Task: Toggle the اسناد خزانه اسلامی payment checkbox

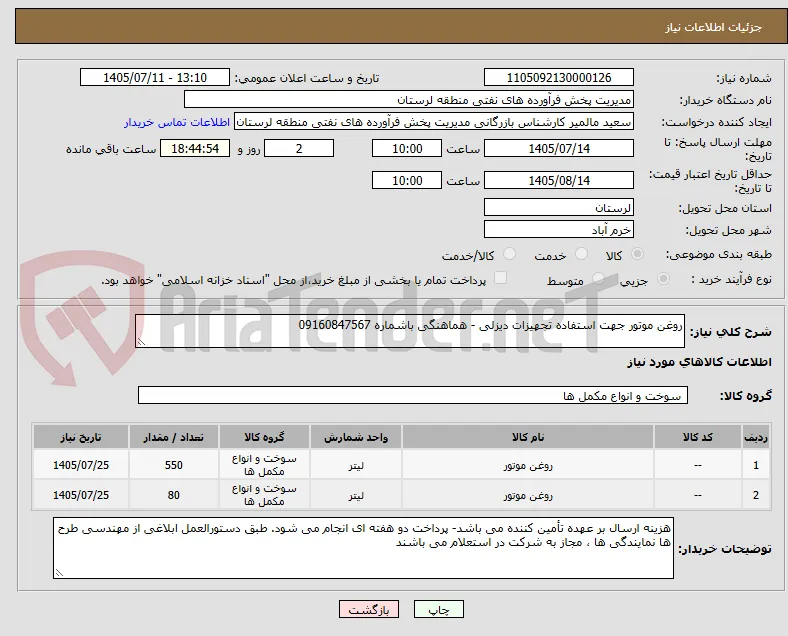Action: [x=501, y=278]
